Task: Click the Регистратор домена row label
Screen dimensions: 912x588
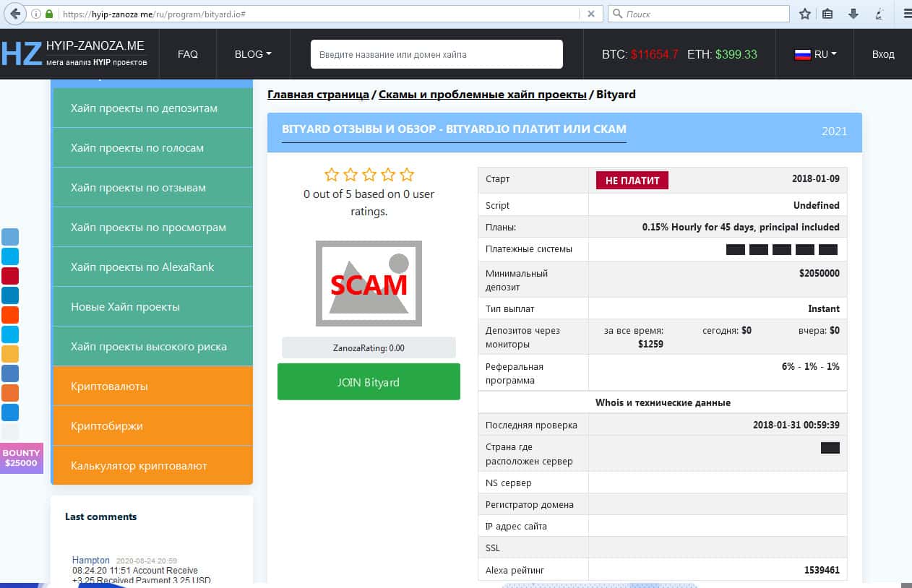Action: 530,504
